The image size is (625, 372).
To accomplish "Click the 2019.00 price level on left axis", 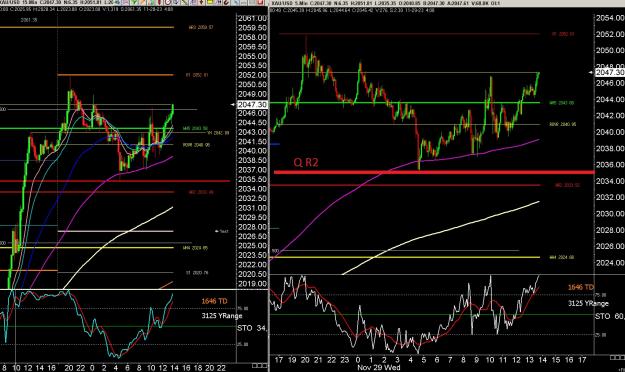I will [x=252, y=284].
